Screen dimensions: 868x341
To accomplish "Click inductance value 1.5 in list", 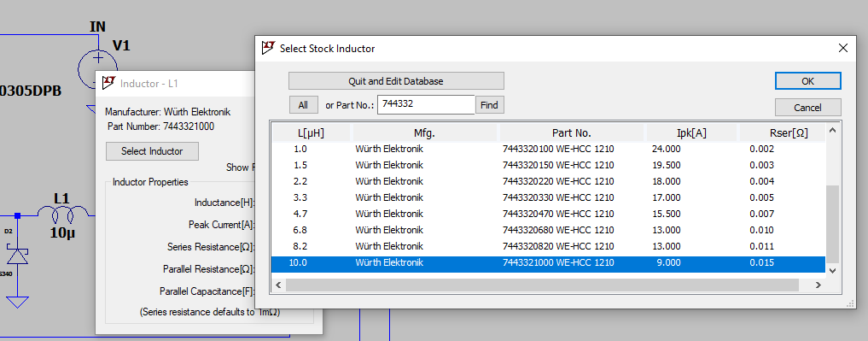I will [x=300, y=165].
